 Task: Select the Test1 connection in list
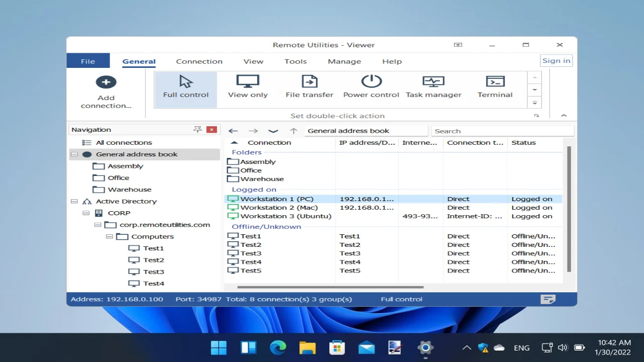tap(393, 236)
